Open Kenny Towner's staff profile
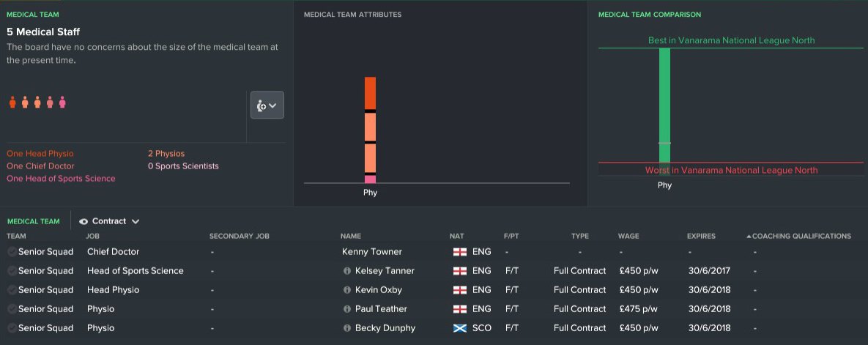Screen dimensions: 868x345 [372, 252]
